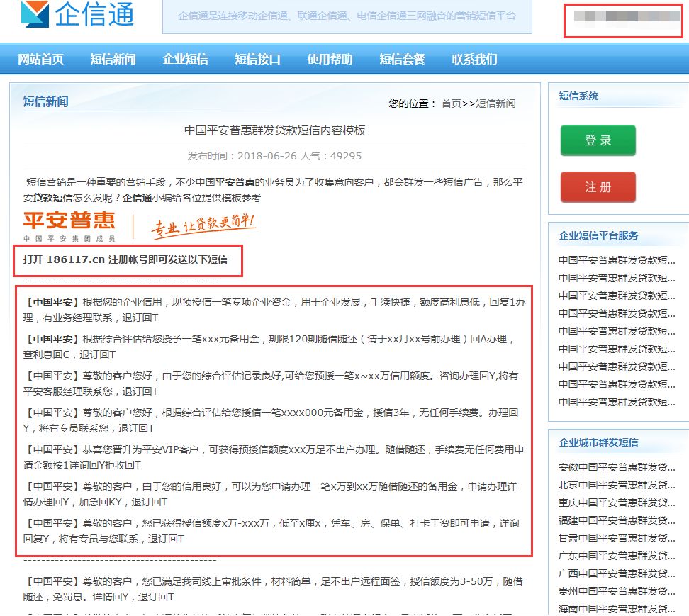689x616 pixels.
Task: Click the template mentioning 凭车、房、保单
Action: click(x=271, y=531)
